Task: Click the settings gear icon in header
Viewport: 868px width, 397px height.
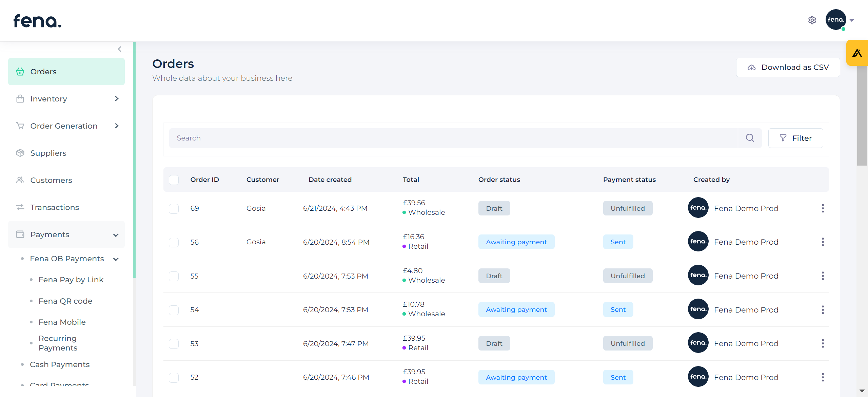Action: coord(812,20)
